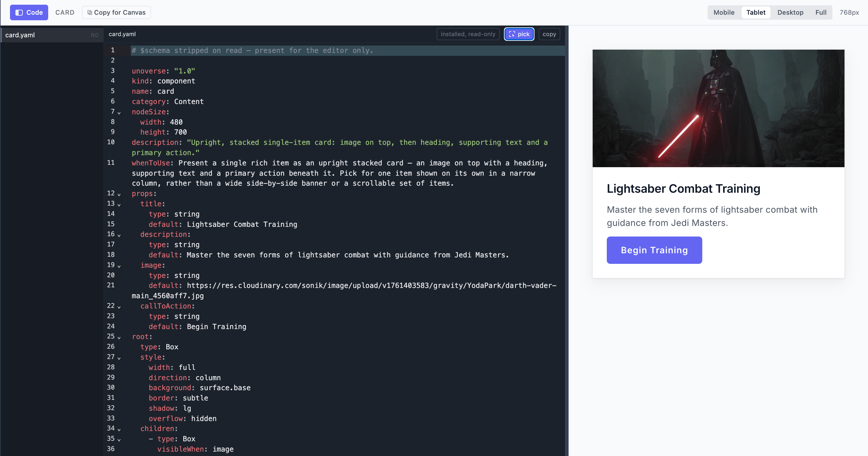Click the 'name: card' line
The image size is (868, 456).
pyautogui.click(x=153, y=91)
